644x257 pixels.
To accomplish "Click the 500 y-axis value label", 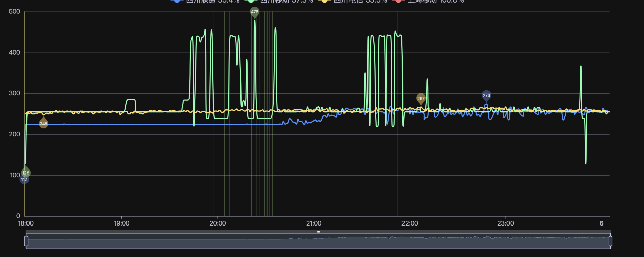I will [x=14, y=12].
